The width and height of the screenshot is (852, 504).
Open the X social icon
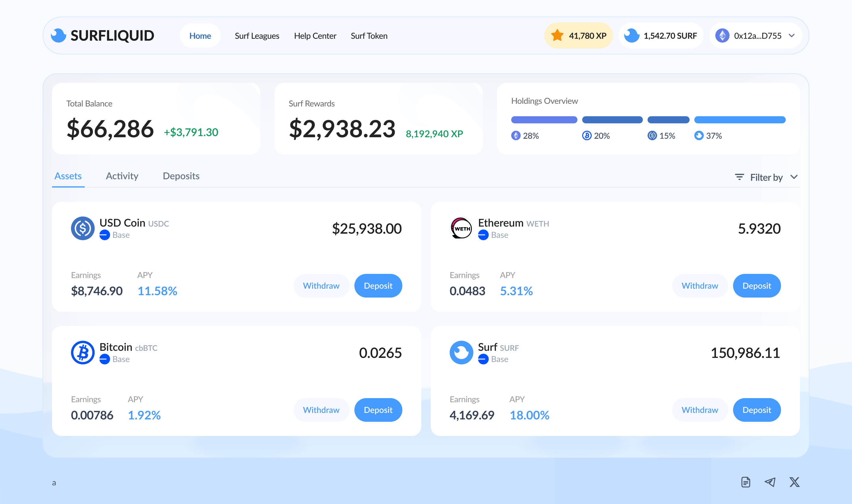pos(794,482)
